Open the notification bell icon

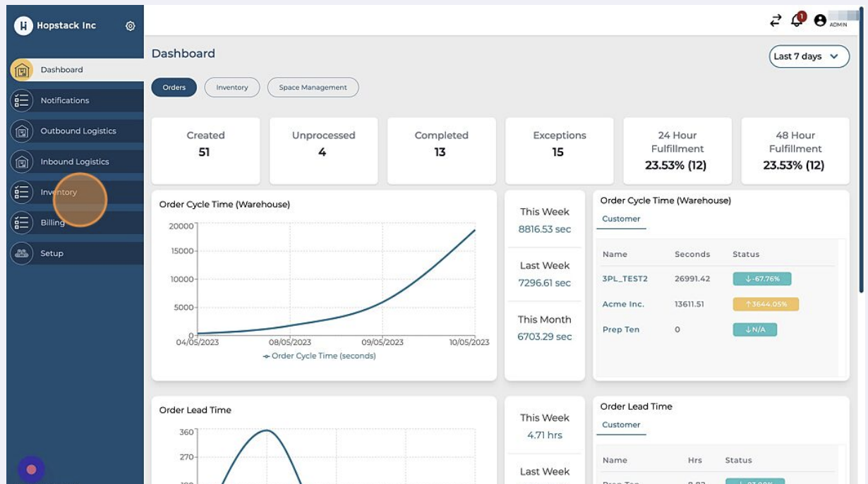(x=797, y=20)
